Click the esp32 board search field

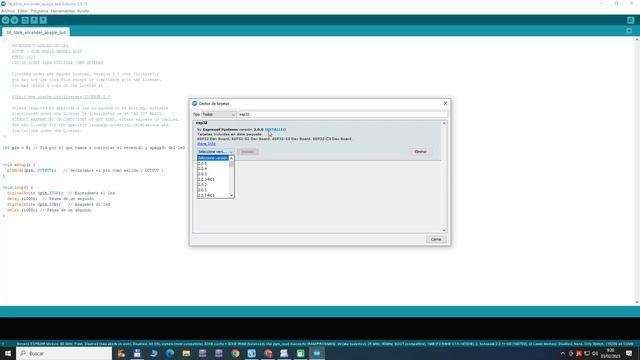point(342,114)
